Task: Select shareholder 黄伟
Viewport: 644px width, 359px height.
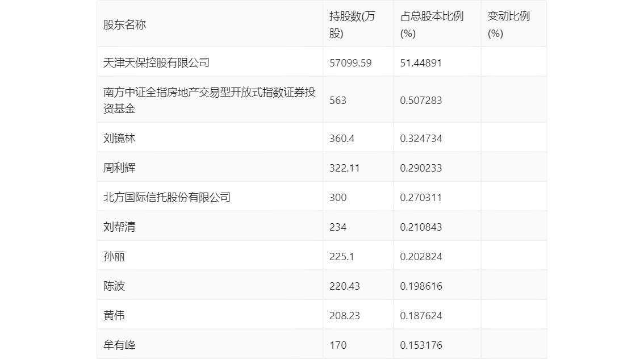Action: 114,316
